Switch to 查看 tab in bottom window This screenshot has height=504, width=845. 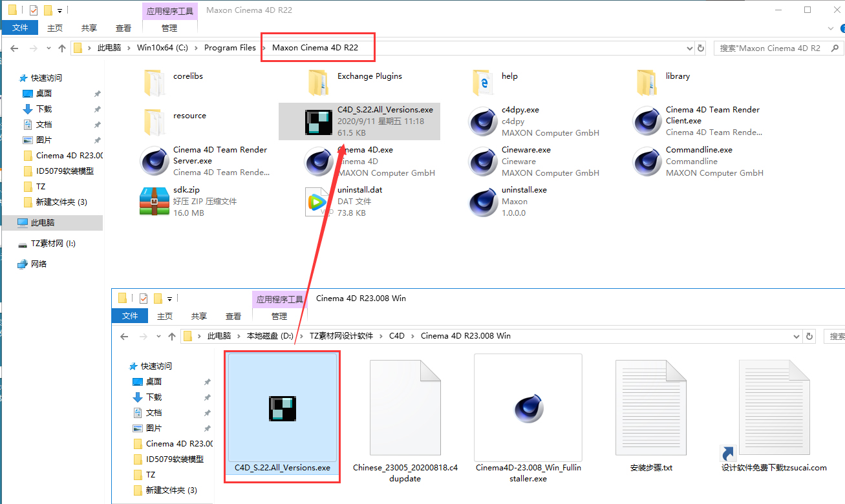(x=233, y=316)
